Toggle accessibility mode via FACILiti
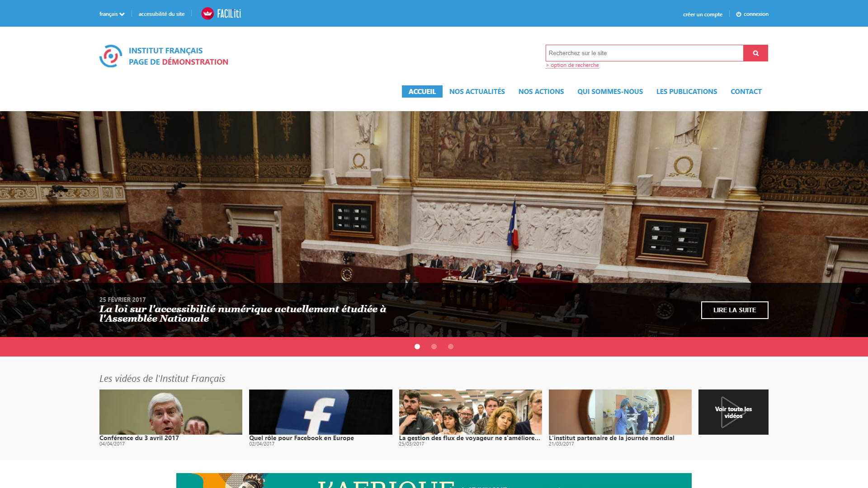The height and width of the screenshot is (488, 868). (221, 13)
